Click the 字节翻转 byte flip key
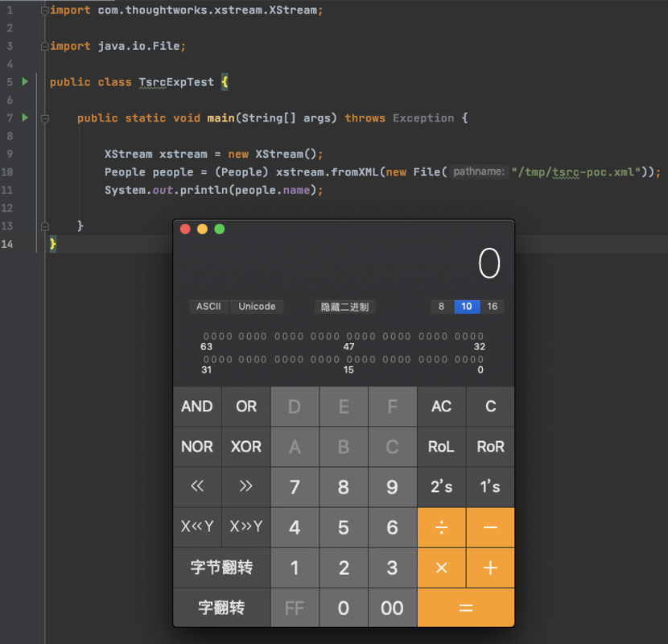The width and height of the screenshot is (668, 644). 221,568
